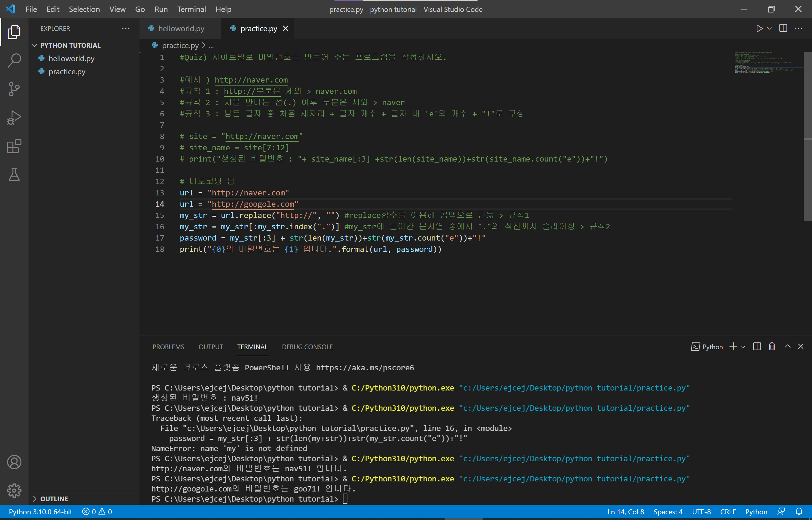The height and width of the screenshot is (520, 812).
Task: Open the Search view in activity bar
Action: [14, 61]
